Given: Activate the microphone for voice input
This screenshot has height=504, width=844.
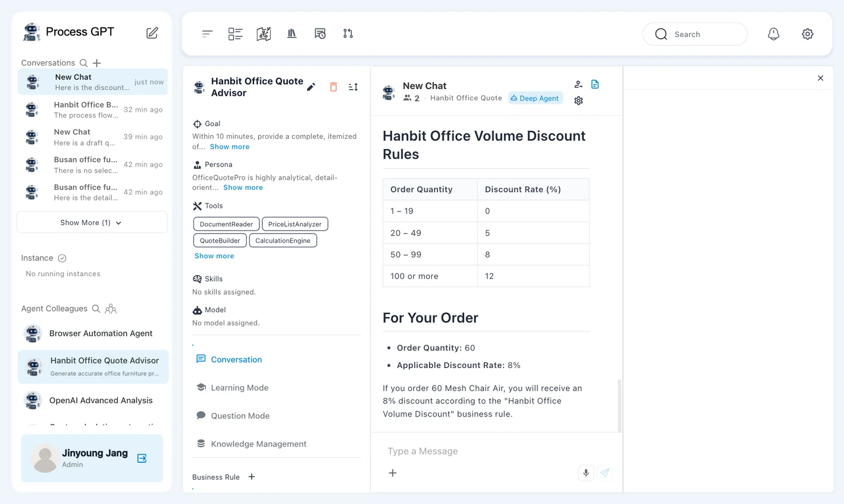Looking at the screenshot, I should point(586,473).
